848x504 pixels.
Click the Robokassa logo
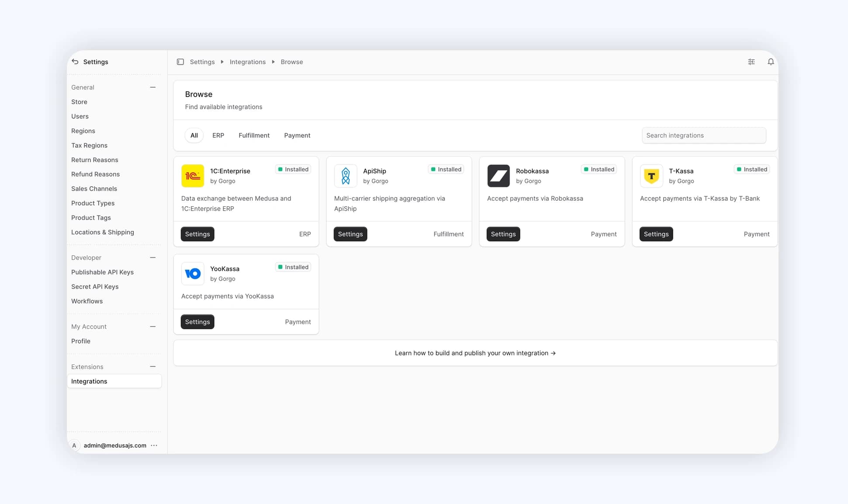pos(498,176)
